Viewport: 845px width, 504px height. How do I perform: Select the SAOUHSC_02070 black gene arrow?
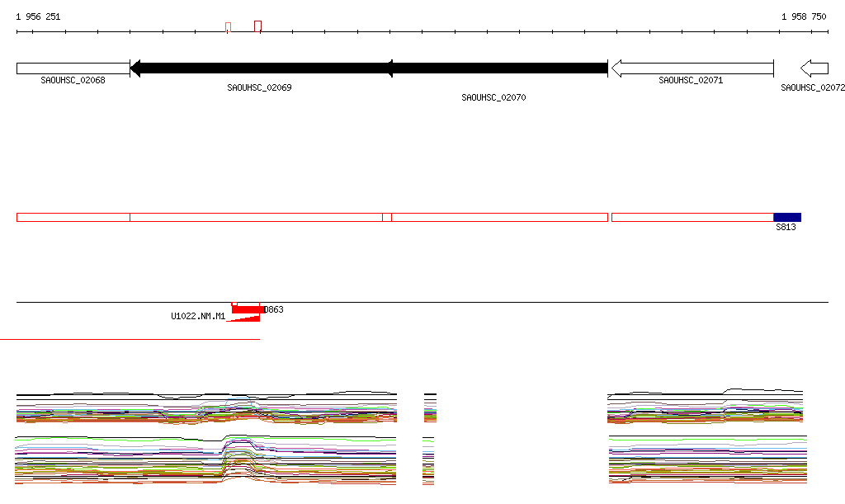click(498, 68)
